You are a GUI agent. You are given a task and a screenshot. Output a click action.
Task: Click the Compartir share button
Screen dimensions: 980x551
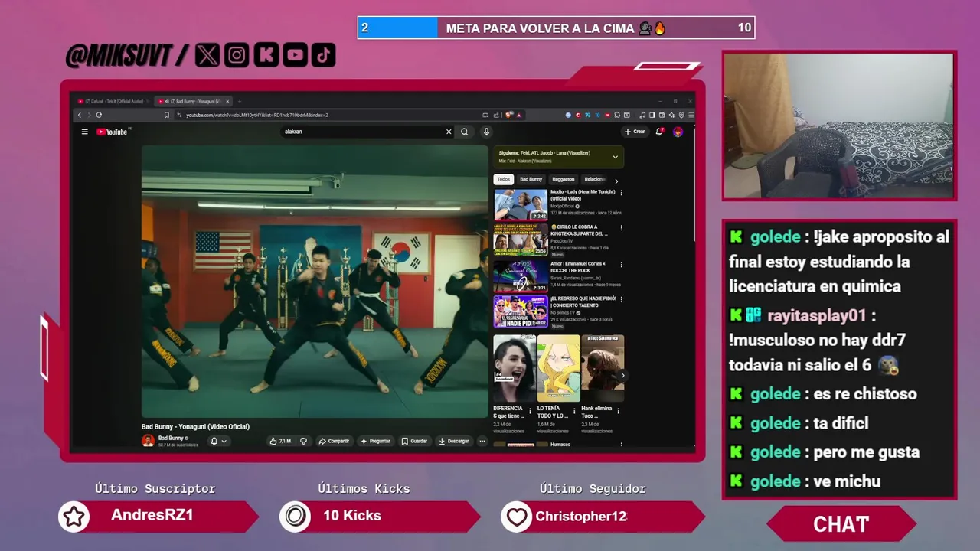(334, 441)
